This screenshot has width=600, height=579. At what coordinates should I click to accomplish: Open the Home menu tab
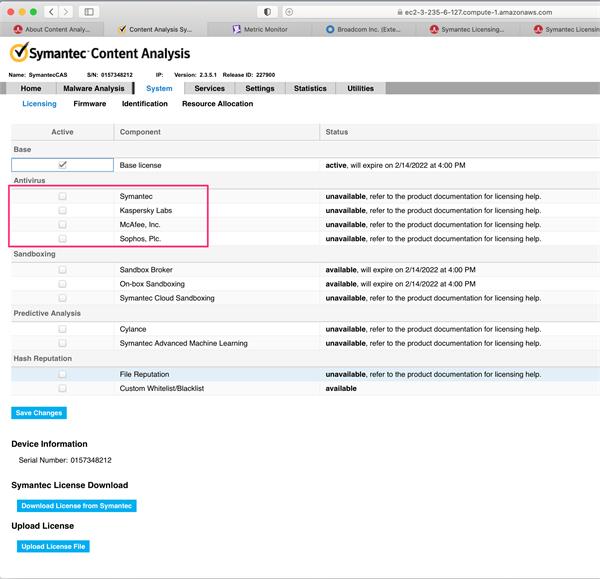tap(31, 88)
